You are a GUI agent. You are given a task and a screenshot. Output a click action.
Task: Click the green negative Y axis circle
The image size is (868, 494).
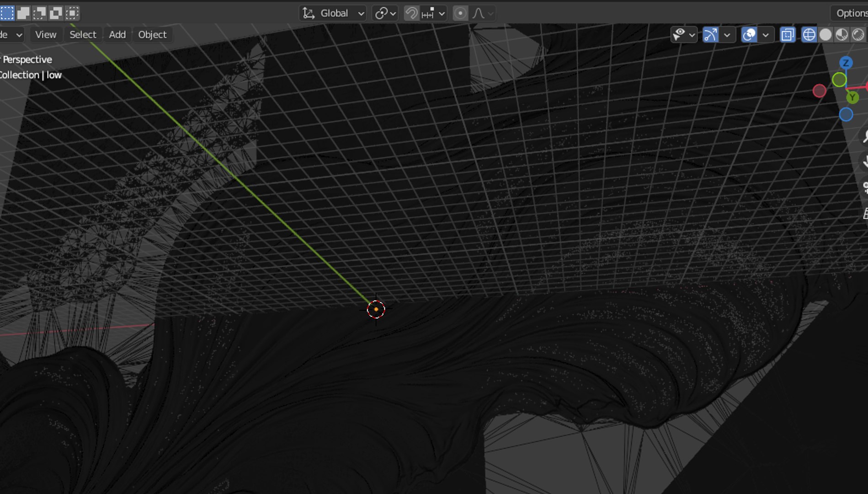click(x=839, y=80)
